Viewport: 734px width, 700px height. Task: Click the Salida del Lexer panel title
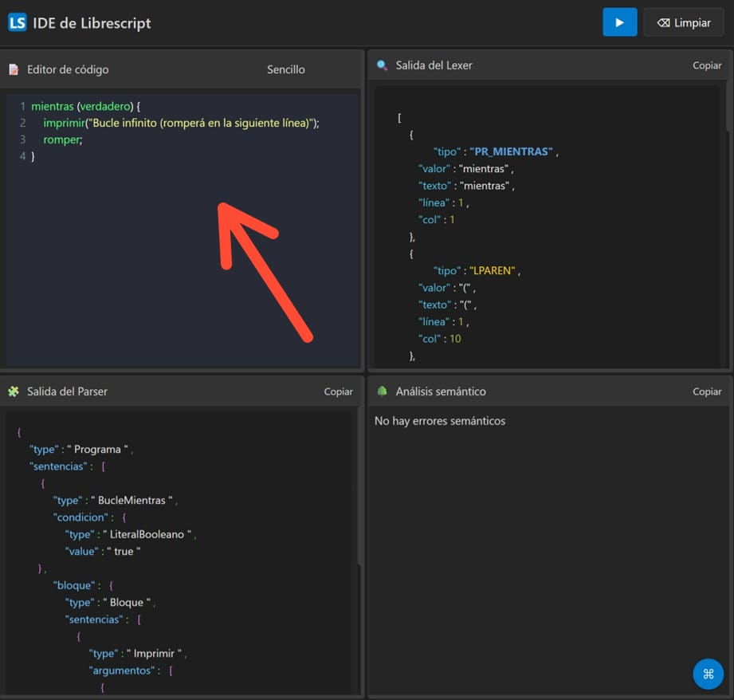tap(434, 65)
